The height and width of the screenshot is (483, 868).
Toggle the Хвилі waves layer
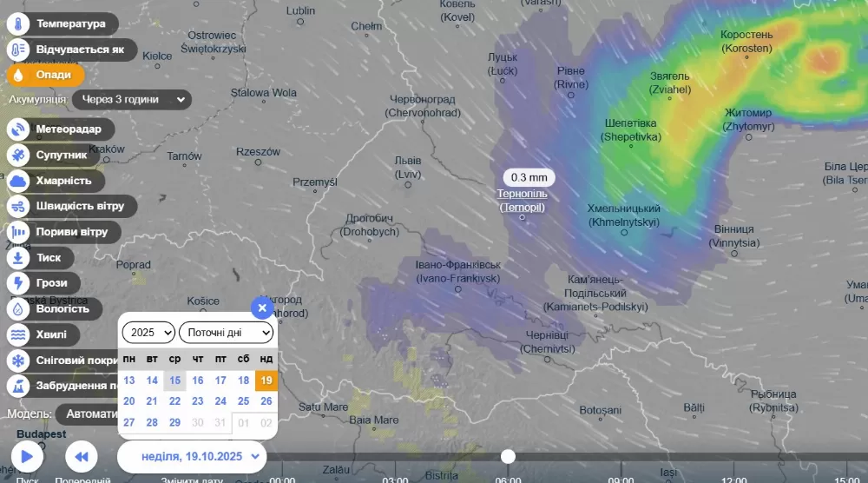point(18,334)
